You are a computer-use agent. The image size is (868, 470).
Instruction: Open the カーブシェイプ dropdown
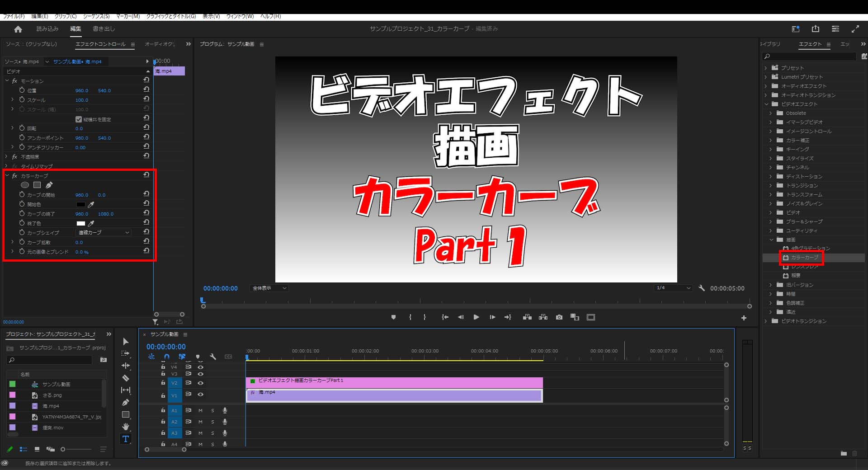coord(104,232)
